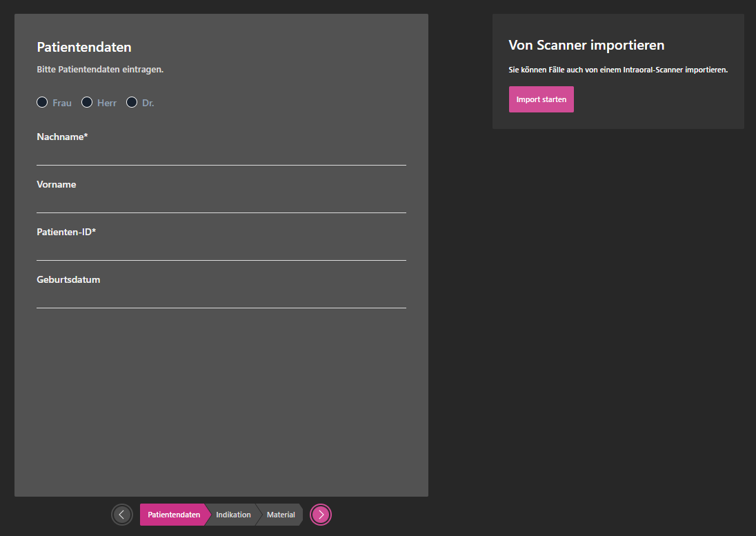Pick the Dr. title radio button
756x536 pixels.
coord(132,103)
